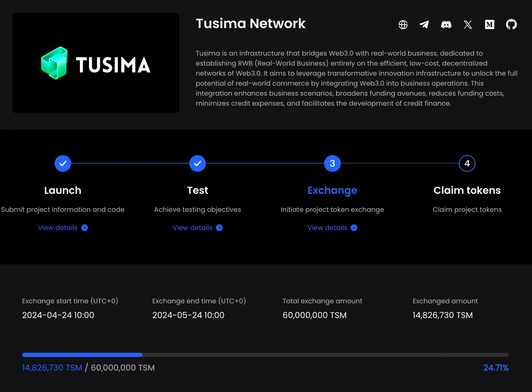Screen dimensions: 532x392
Task: Click the arrow icon beside Test View details
Action: click(x=219, y=228)
